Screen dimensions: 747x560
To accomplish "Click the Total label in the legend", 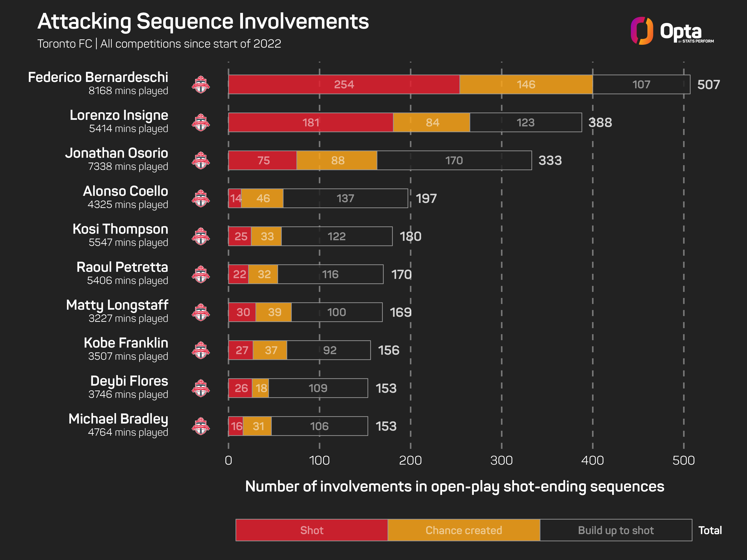I will coord(710,530).
